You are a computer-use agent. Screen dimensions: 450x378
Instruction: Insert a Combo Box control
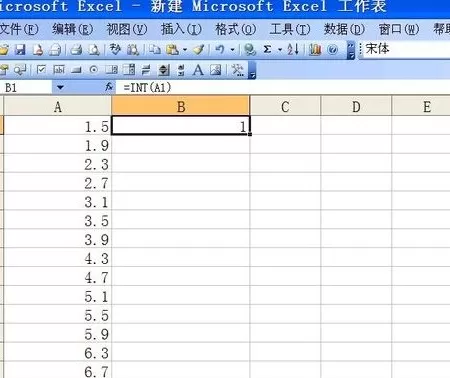[x=129, y=70]
